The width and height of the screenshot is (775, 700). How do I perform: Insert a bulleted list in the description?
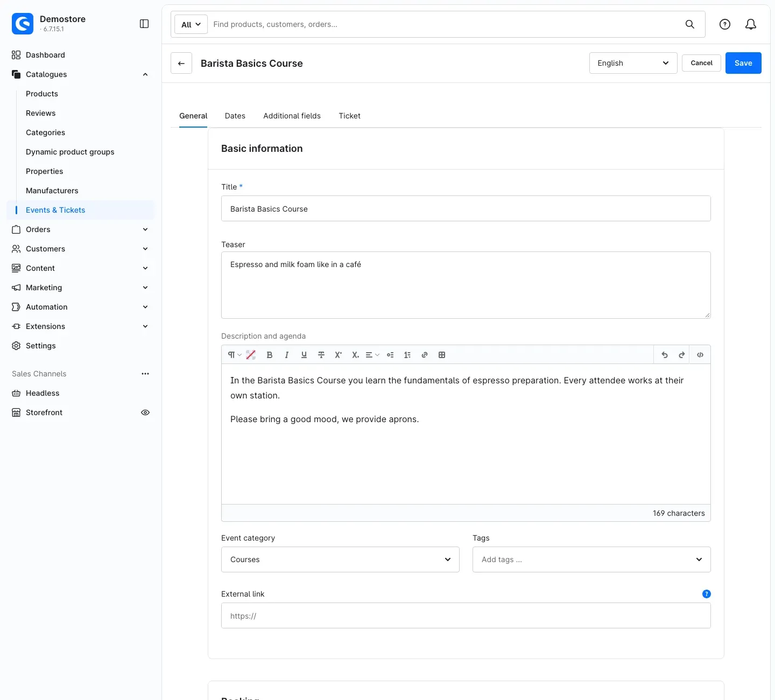click(x=390, y=355)
